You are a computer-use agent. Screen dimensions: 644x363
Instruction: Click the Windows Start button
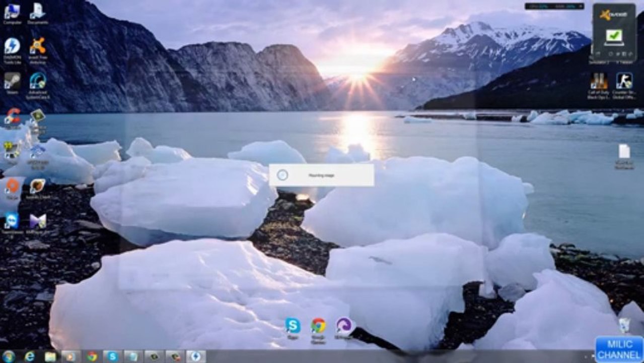click(9, 356)
